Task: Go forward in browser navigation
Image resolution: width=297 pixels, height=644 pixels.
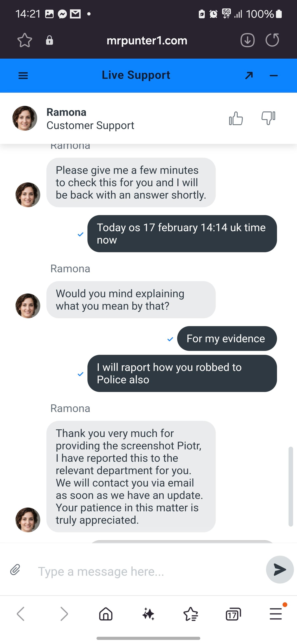Action: pos(64,614)
